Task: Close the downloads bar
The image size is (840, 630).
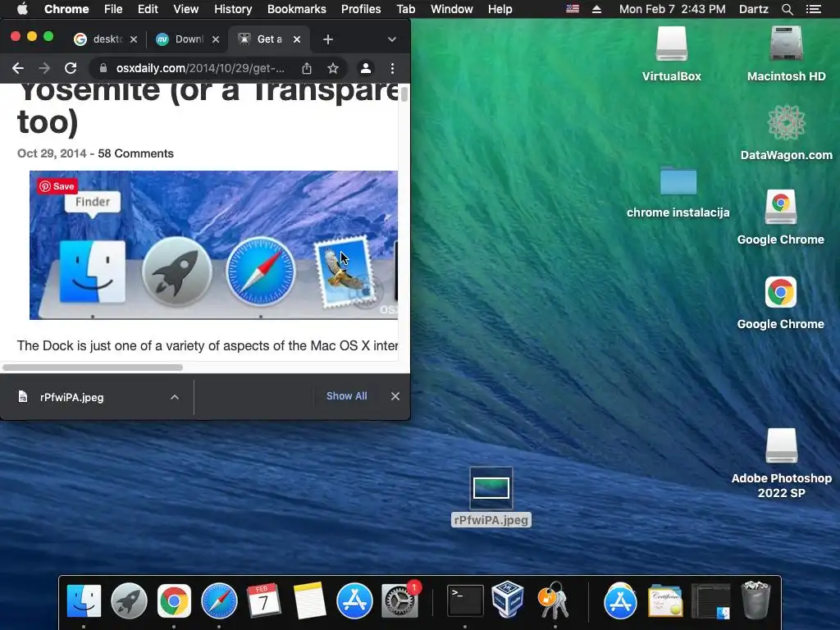Action: pyautogui.click(x=395, y=396)
